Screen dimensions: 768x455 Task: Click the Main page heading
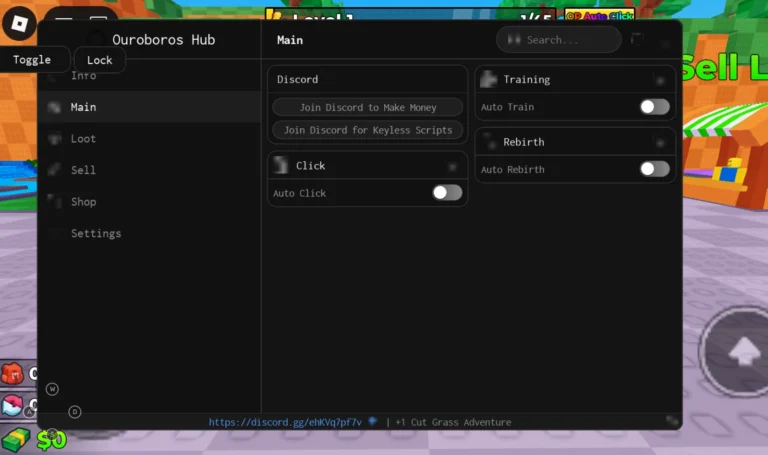pos(289,40)
